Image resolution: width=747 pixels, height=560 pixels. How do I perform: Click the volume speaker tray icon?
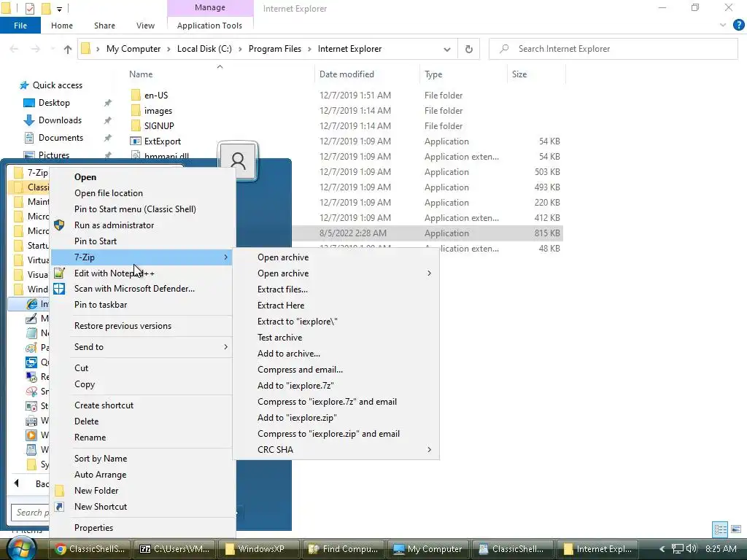coord(692,549)
